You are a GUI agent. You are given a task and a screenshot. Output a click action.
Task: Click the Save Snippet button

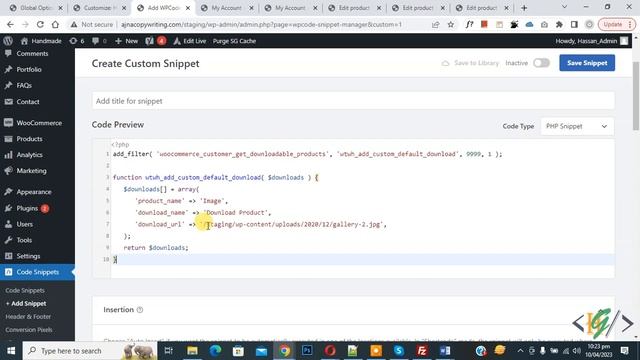[x=587, y=63]
